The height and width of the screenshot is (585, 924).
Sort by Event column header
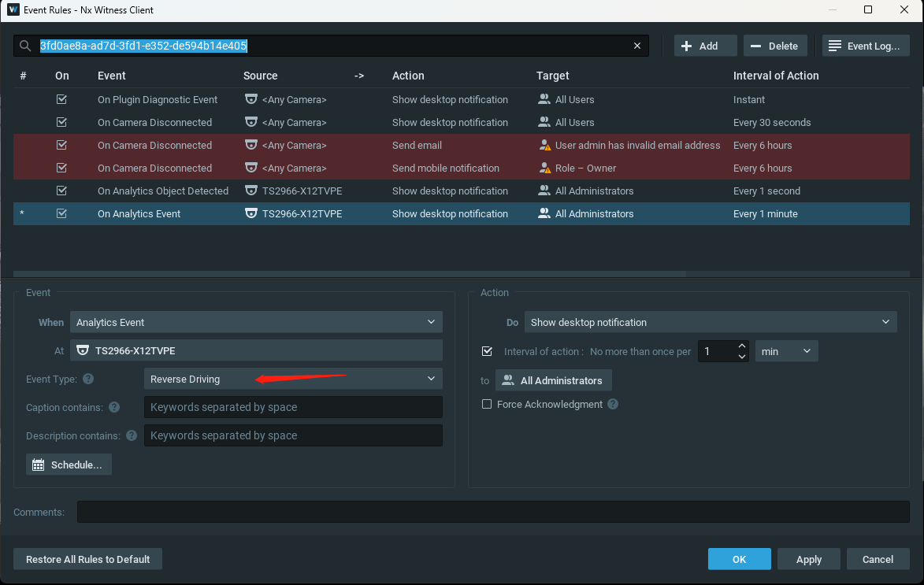(x=111, y=76)
